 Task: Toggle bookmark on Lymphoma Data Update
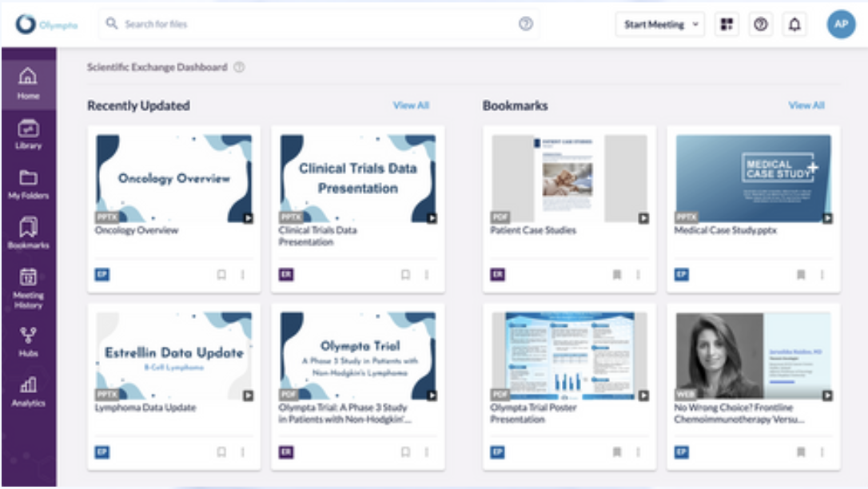point(221,452)
